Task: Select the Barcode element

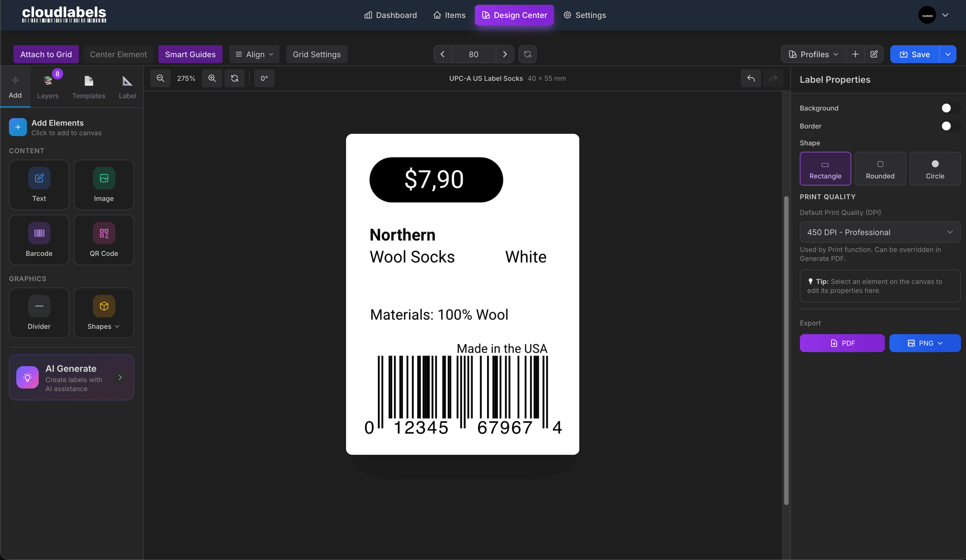Action: [39, 240]
